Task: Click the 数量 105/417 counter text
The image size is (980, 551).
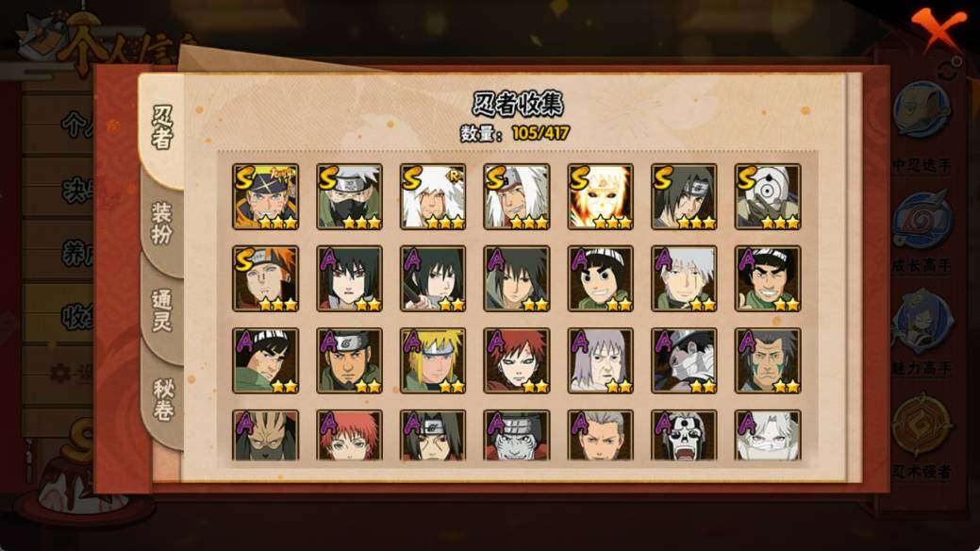Action: click(514, 133)
